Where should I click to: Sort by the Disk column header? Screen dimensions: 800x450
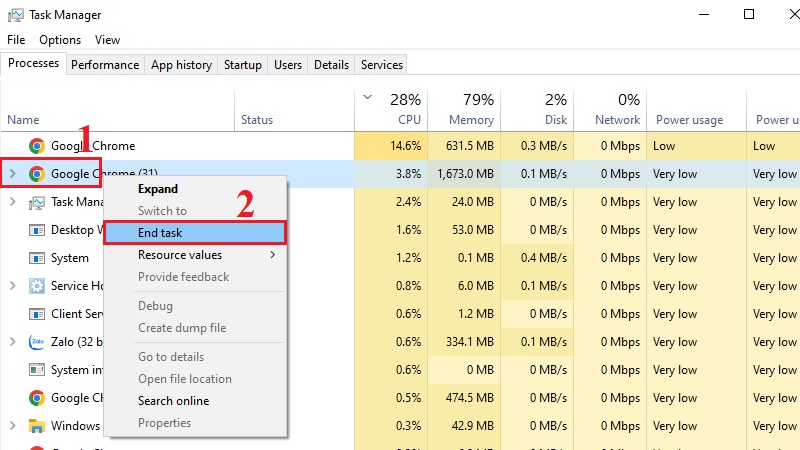click(537, 111)
